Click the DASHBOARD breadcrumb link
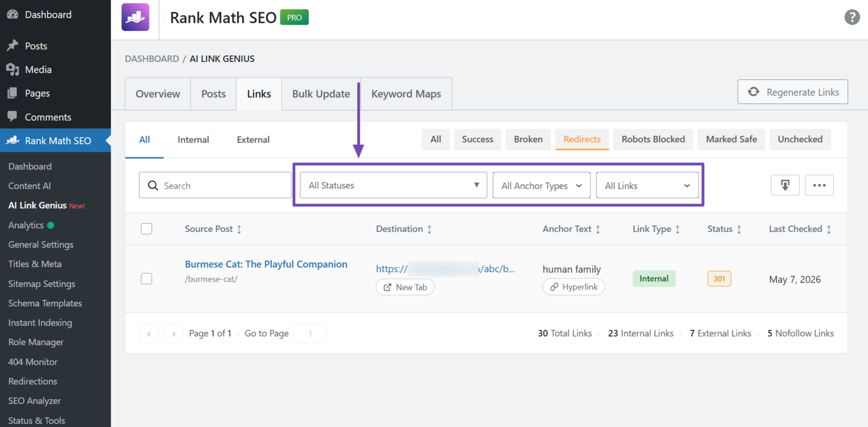 pos(152,59)
